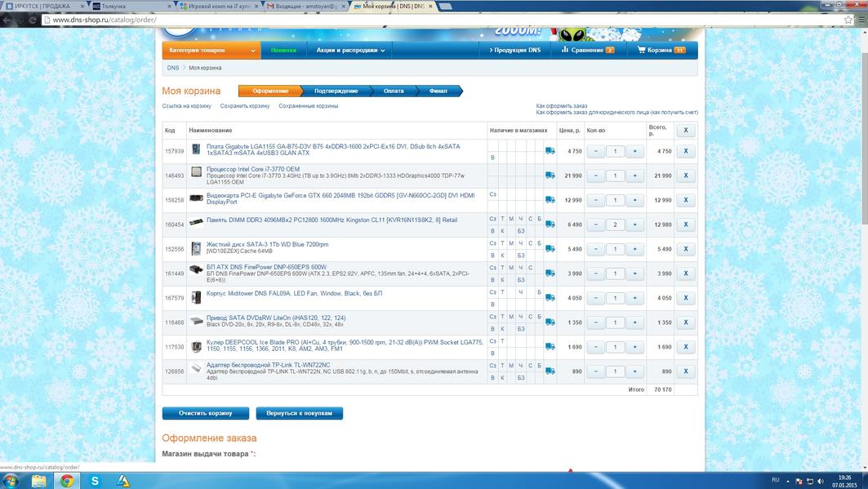
Task: Click the volume icon in system tray
Action: pyautogui.click(x=821, y=481)
